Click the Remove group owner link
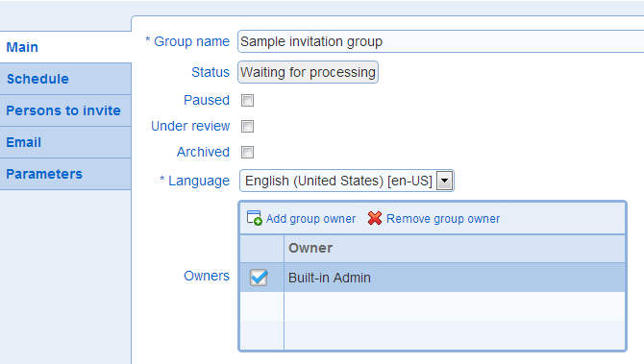 [x=443, y=219]
